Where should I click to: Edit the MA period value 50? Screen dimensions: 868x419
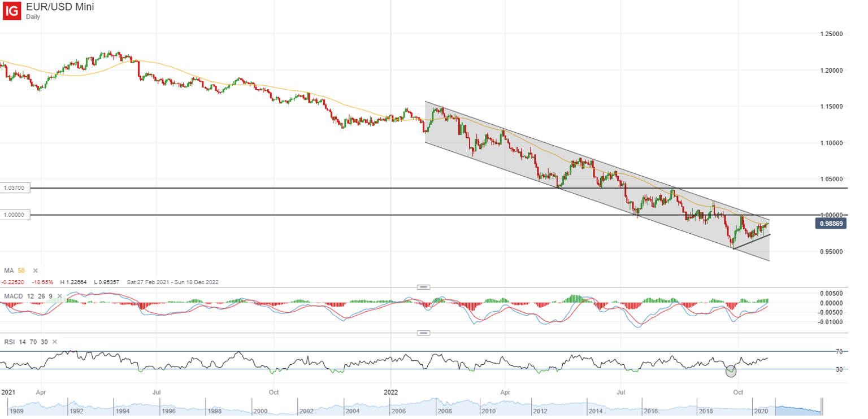(21, 271)
